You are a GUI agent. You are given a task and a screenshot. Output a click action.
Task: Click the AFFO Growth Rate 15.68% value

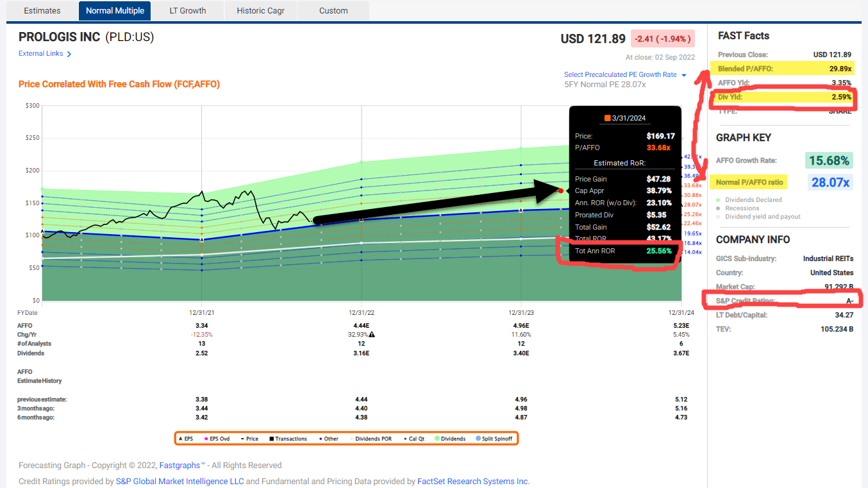pos(829,160)
